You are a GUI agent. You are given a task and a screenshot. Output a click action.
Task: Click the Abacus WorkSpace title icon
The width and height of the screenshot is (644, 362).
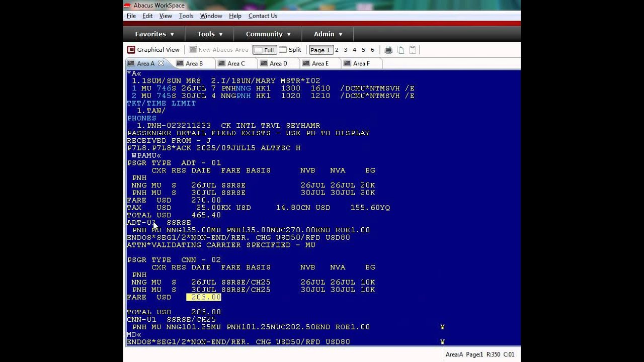point(128,6)
